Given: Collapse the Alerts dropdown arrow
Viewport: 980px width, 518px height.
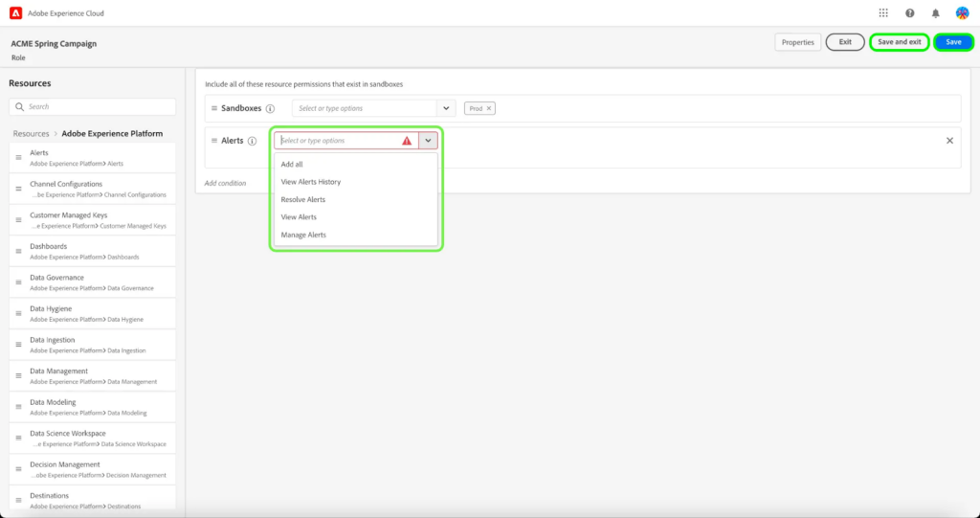Looking at the screenshot, I should [428, 141].
